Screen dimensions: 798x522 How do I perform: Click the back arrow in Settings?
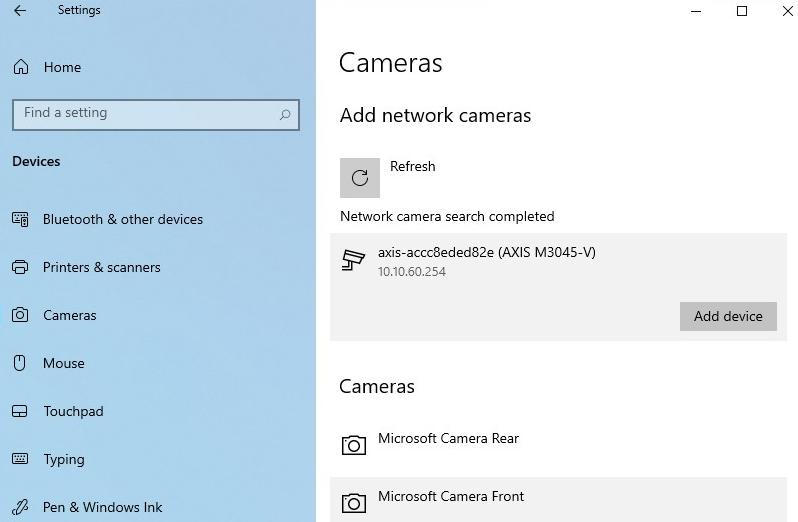20,10
